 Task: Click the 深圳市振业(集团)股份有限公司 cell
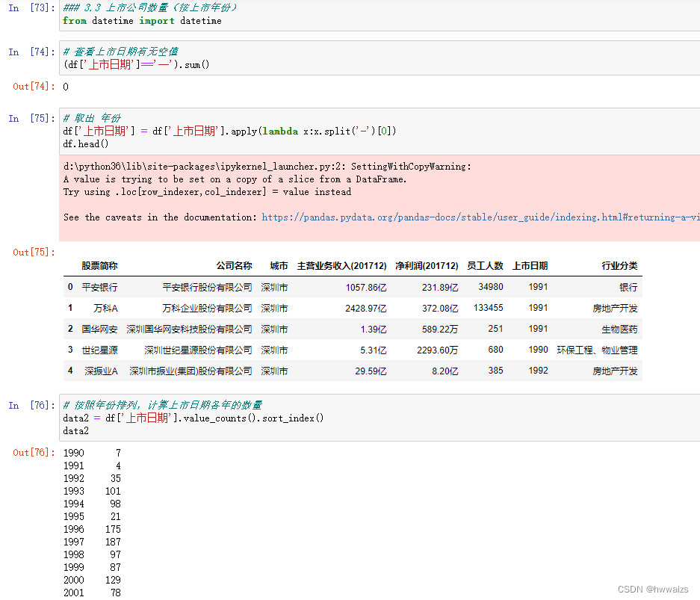click(x=191, y=371)
